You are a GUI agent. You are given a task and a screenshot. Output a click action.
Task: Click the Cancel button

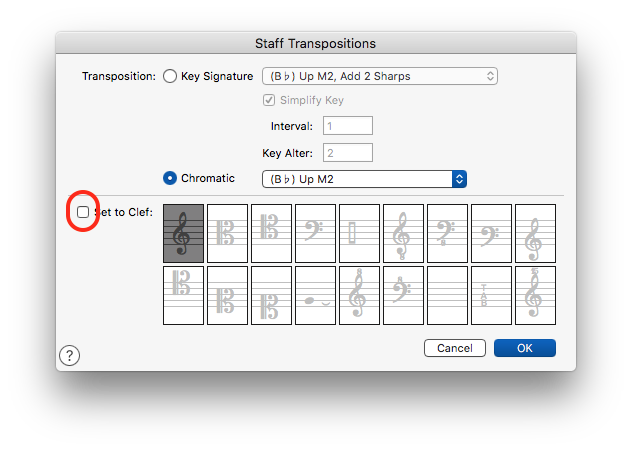[455, 348]
